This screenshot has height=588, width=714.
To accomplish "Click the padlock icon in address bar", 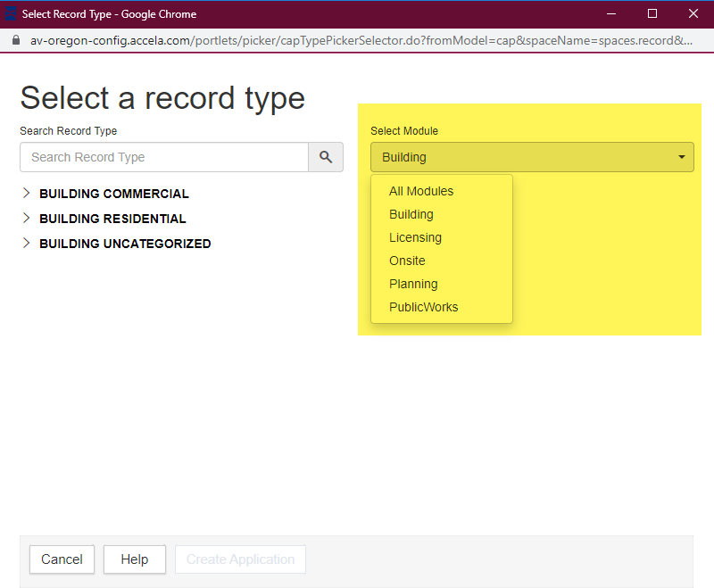I will pos(14,41).
